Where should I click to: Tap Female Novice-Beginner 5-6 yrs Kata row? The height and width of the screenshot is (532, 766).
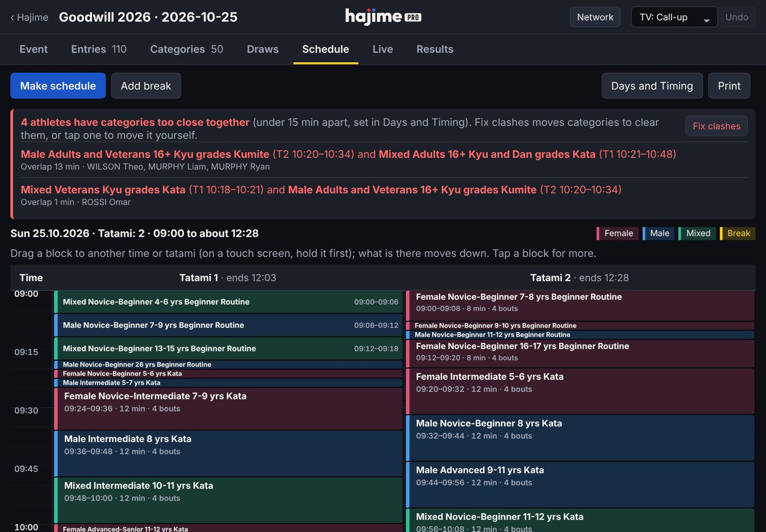[228, 374]
